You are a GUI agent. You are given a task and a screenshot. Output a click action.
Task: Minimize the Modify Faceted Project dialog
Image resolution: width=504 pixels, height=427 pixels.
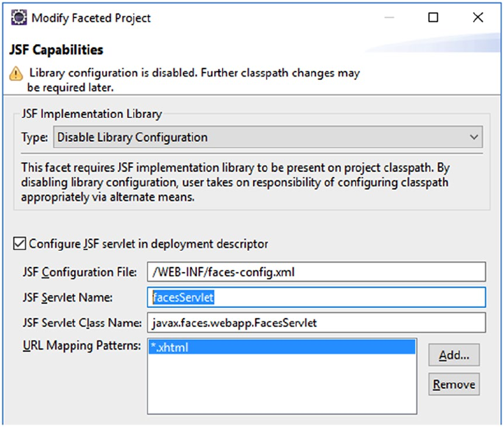[389, 18]
